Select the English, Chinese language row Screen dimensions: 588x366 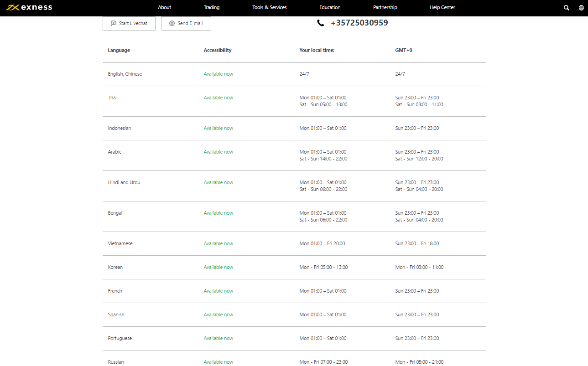pyautogui.click(x=125, y=74)
